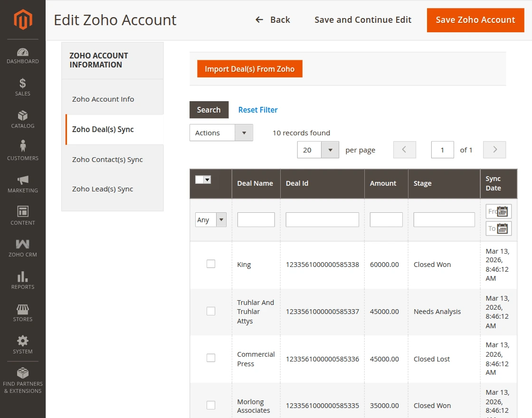Viewport: 532px width, 418px height.
Task: Click the Magento logo icon
Action: tap(23, 19)
